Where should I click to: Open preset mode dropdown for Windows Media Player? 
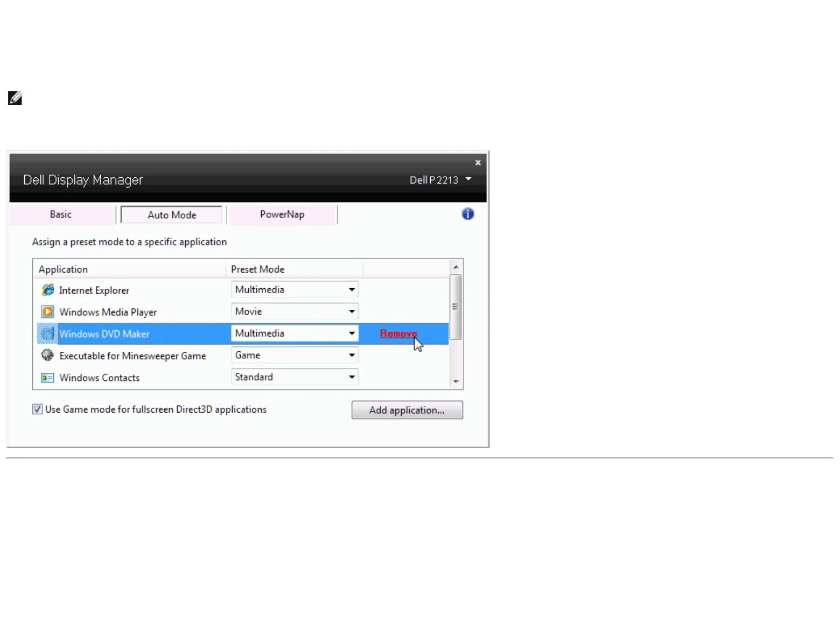pyautogui.click(x=295, y=311)
